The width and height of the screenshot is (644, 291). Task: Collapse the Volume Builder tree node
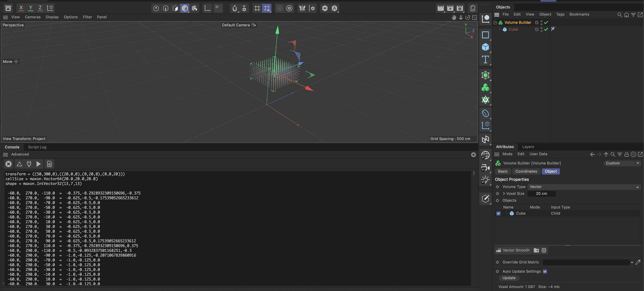495,22
